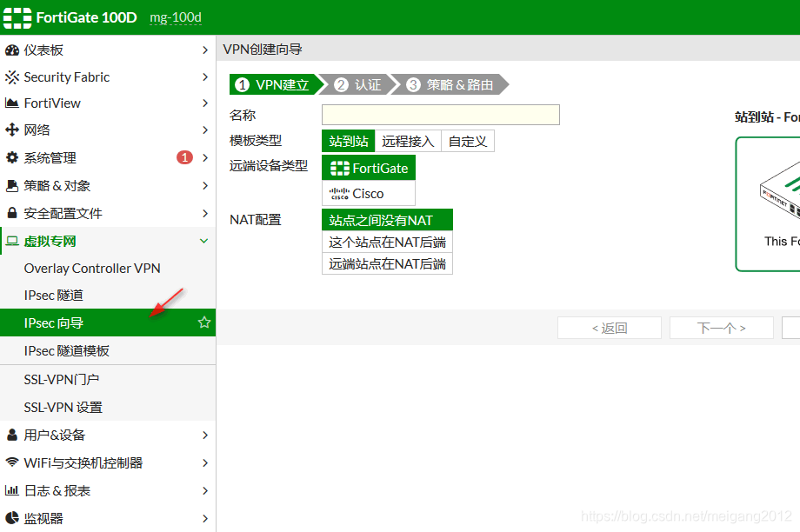Click the 系统管理 gear icon
The width and height of the screenshot is (800, 532).
tap(11, 157)
